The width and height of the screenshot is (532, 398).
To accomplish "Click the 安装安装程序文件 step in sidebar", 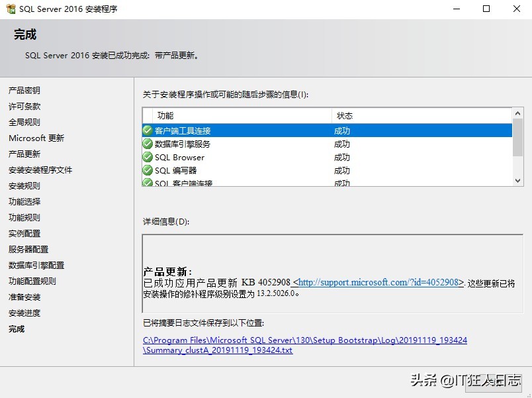I will (x=40, y=170).
